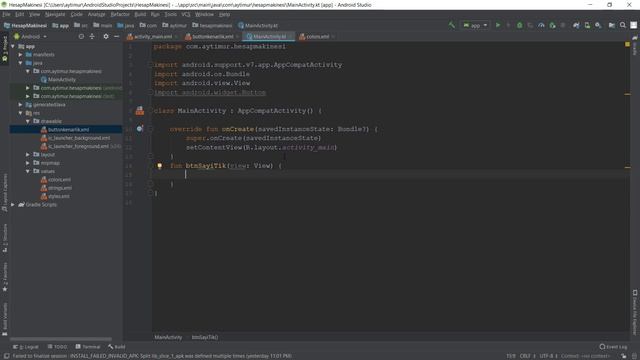Open the Window menu
640x360 pixels.
tap(204, 14)
